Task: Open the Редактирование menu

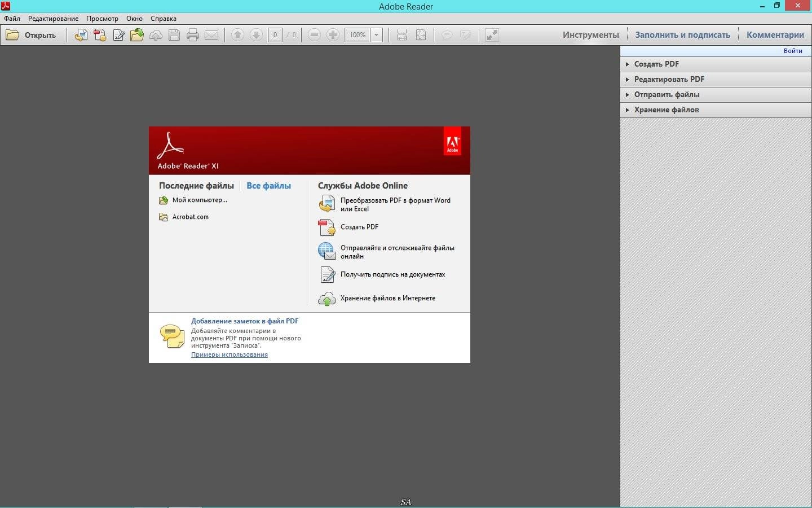Action: (54, 19)
